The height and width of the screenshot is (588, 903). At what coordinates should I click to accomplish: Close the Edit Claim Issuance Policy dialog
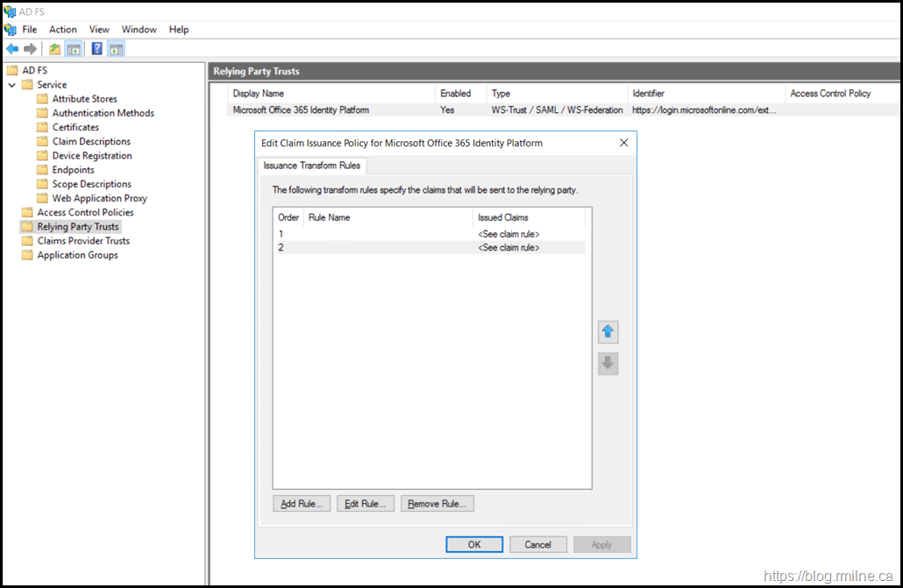pos(624,143)
